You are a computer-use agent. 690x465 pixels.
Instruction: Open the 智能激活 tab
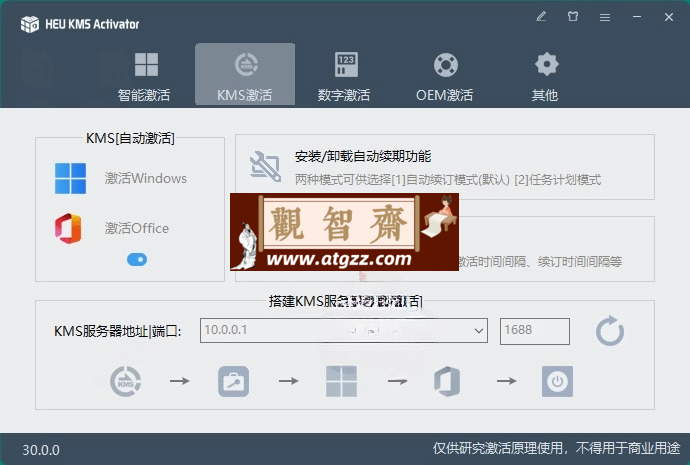[144, 75]
